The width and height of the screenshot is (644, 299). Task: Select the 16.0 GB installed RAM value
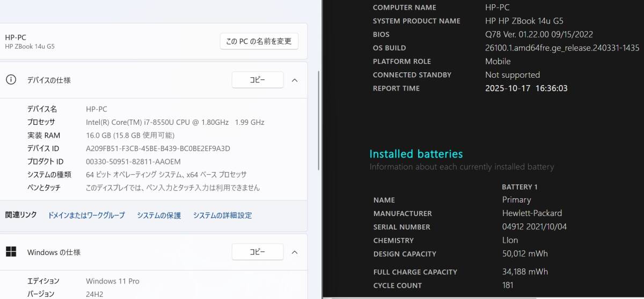point(130,135)
